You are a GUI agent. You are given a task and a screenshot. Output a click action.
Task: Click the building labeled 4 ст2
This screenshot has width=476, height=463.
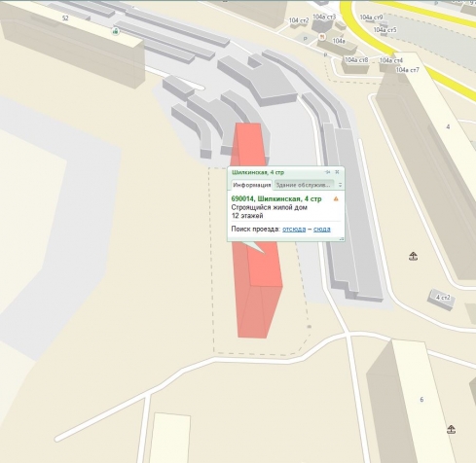(x=442, y=300)
